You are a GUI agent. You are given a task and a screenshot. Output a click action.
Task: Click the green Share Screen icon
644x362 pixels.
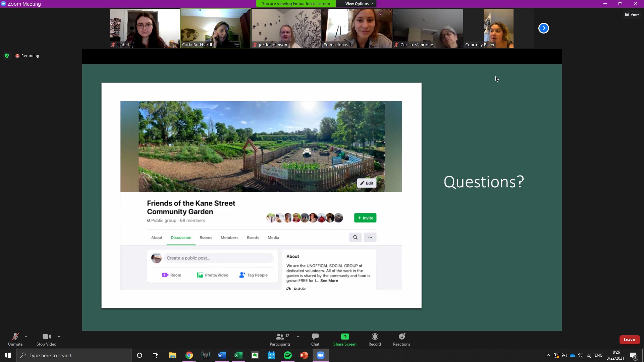[345, 337]
